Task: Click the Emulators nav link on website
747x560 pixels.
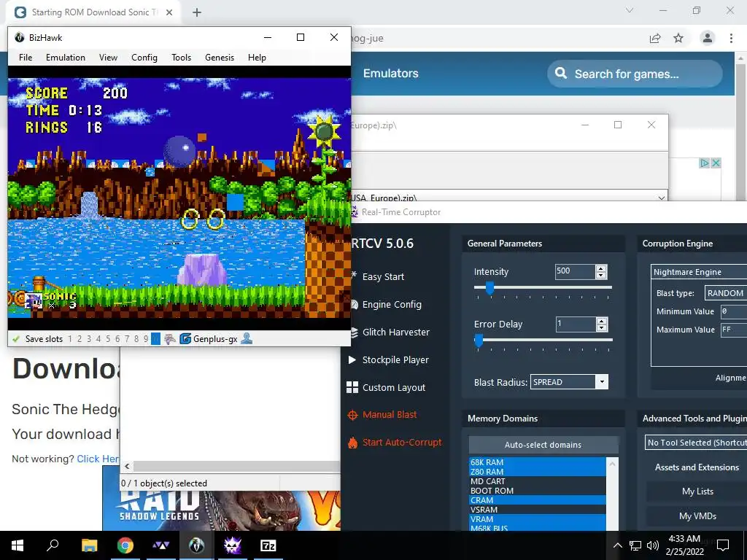Action: coord(391,74)
